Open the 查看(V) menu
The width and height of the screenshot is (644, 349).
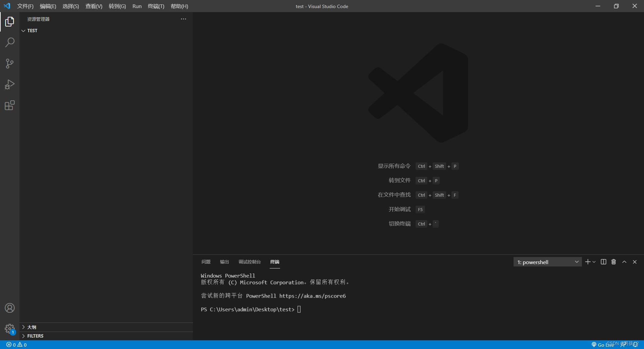coord(94,6)
